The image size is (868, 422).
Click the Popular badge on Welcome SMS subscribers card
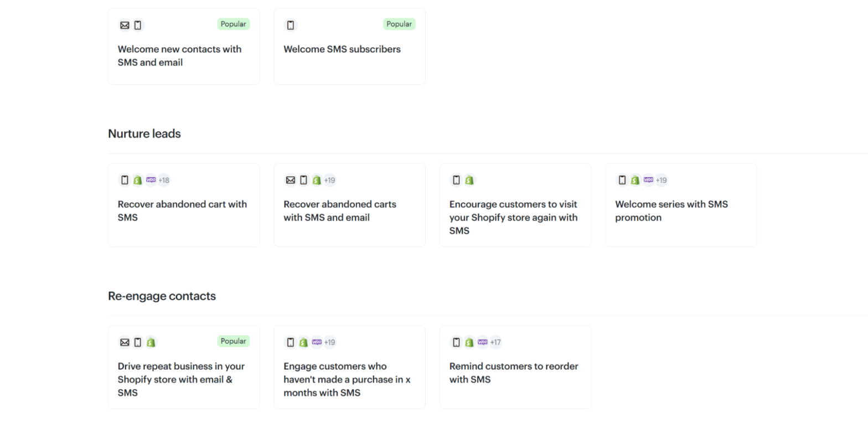tap(399, 24)
